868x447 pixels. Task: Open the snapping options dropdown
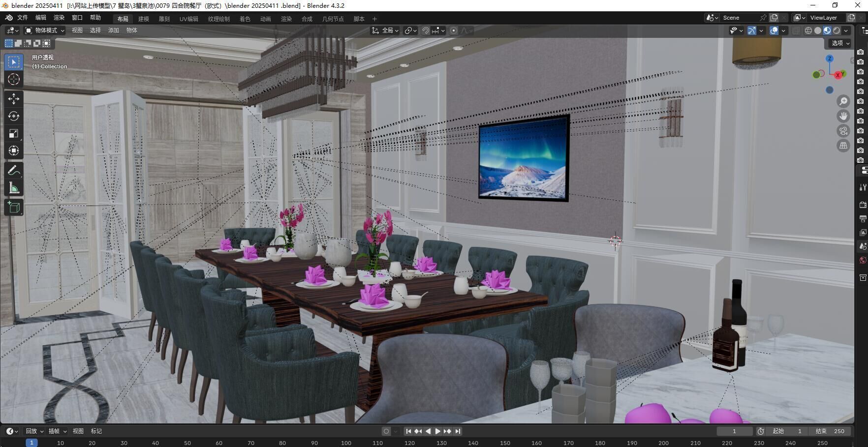(438, 30)
